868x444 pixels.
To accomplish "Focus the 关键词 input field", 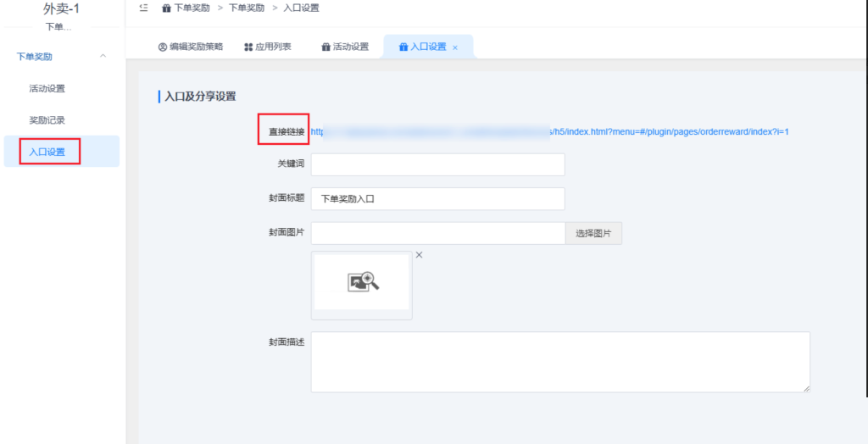I will 437,164.
